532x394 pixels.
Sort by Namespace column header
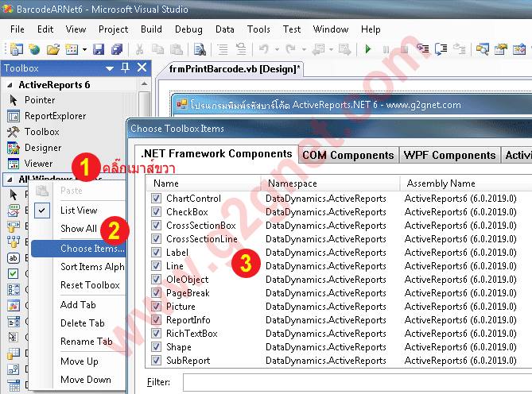tap(331, 183)
